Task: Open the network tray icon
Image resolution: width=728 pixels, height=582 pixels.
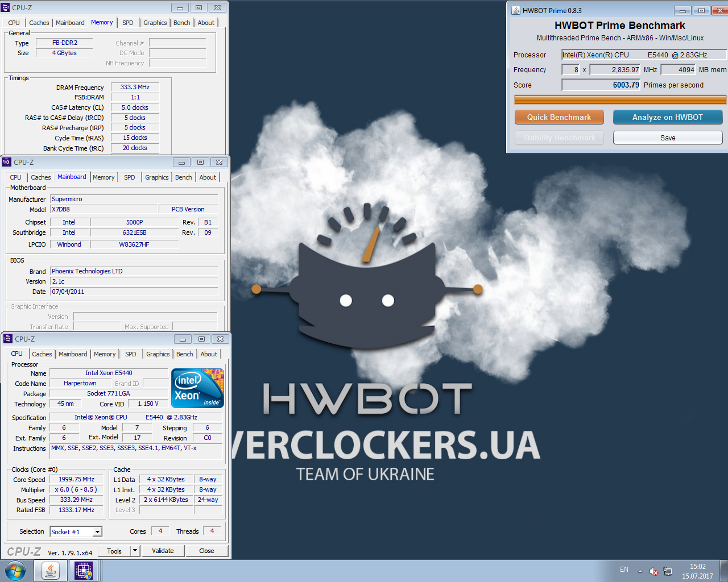Action: (668, 571)
